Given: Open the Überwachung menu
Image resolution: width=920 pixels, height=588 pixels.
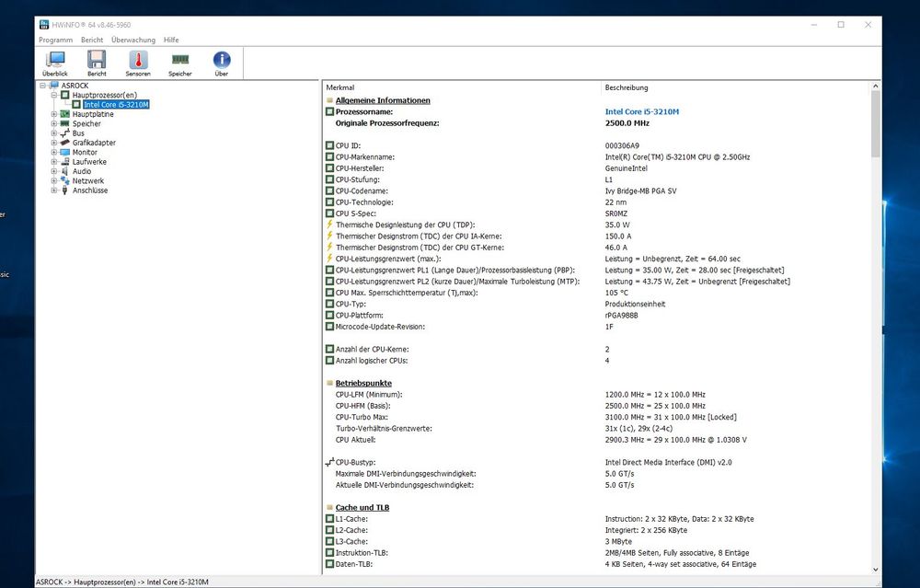Looking at the screenshot, I should pyautogui.click(x=133, y=40).
